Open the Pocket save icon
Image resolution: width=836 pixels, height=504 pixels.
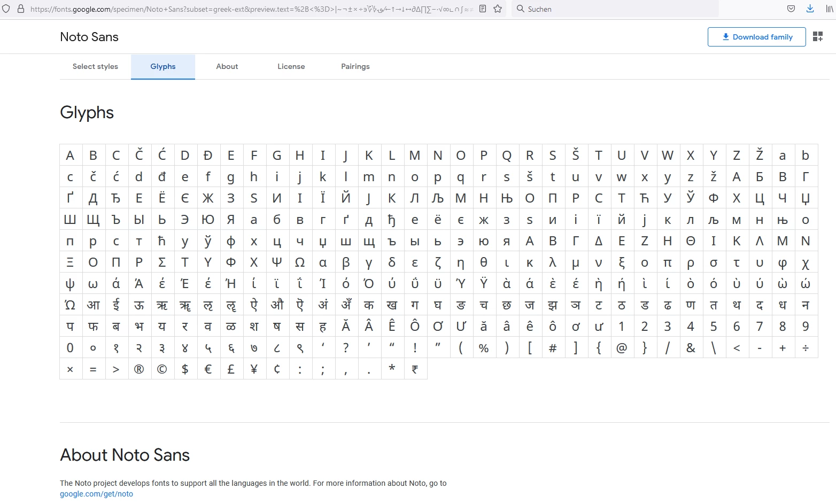click(x=791, y=9)
